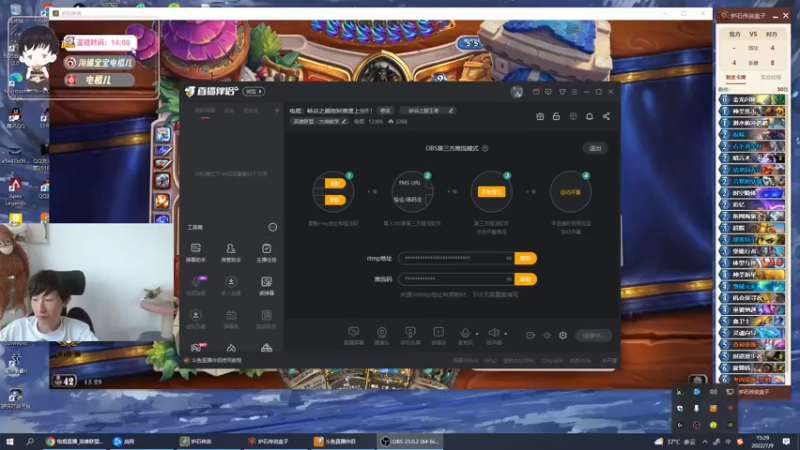
Task: Expand the speaker options arrow
Action: pyautogui.click(x=506, y=334)
